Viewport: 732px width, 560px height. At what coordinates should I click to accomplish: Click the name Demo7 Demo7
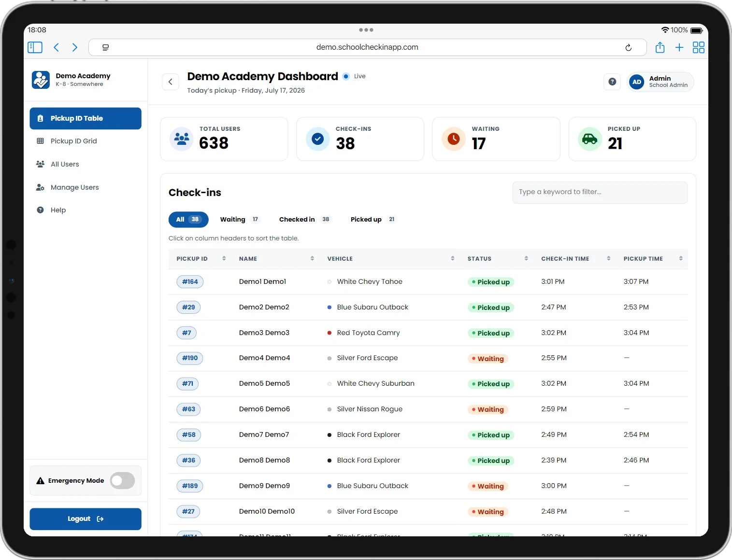click(x=264, y=434)
